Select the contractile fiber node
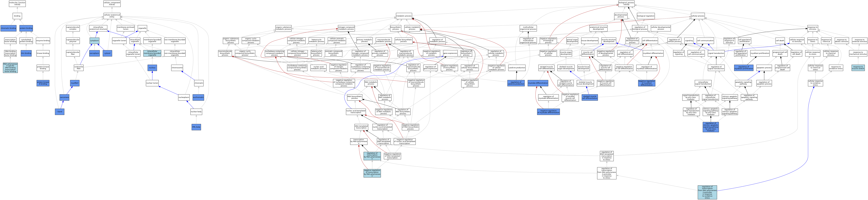868x200 pixels. (x=79, y=68)
